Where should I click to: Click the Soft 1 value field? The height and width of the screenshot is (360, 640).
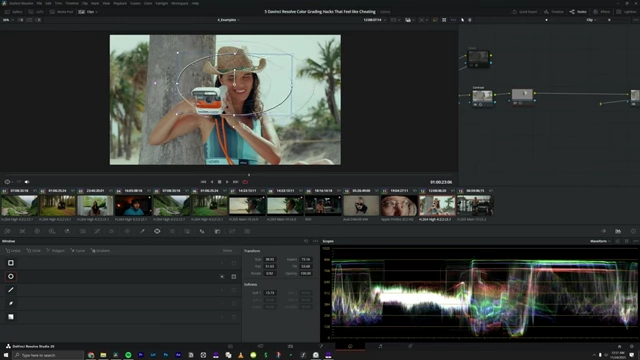(x=270, y=293)
